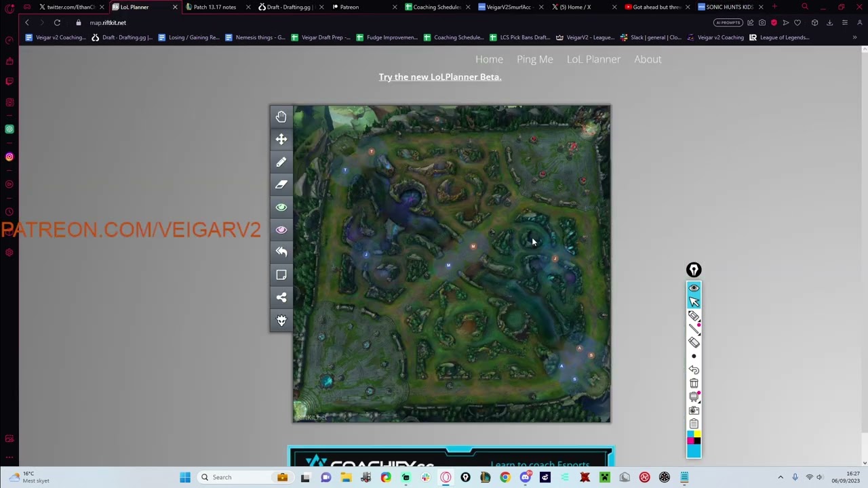
Task: Select the eraser in the overlay toolbar
Action: pyautogui.click(x=694, y=342)
